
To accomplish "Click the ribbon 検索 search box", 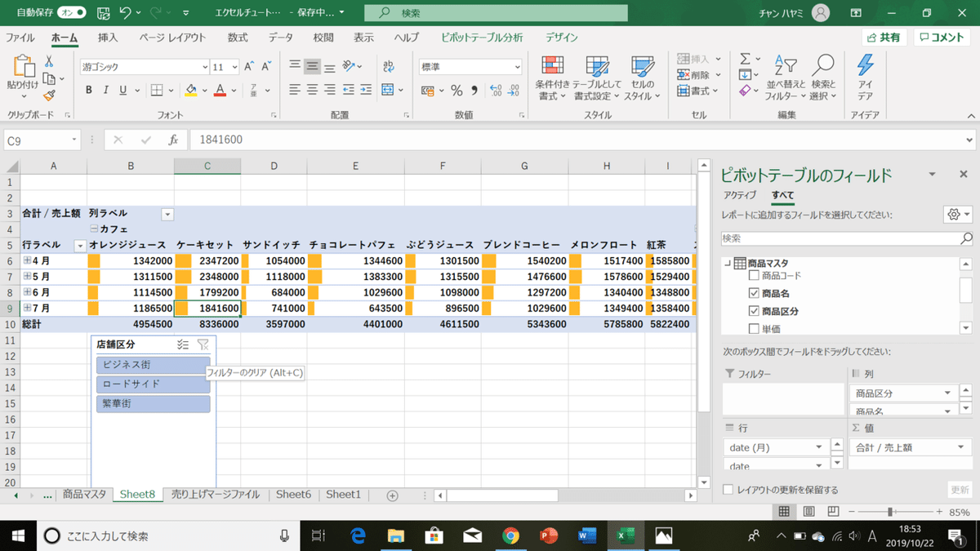I will point(496,13).
